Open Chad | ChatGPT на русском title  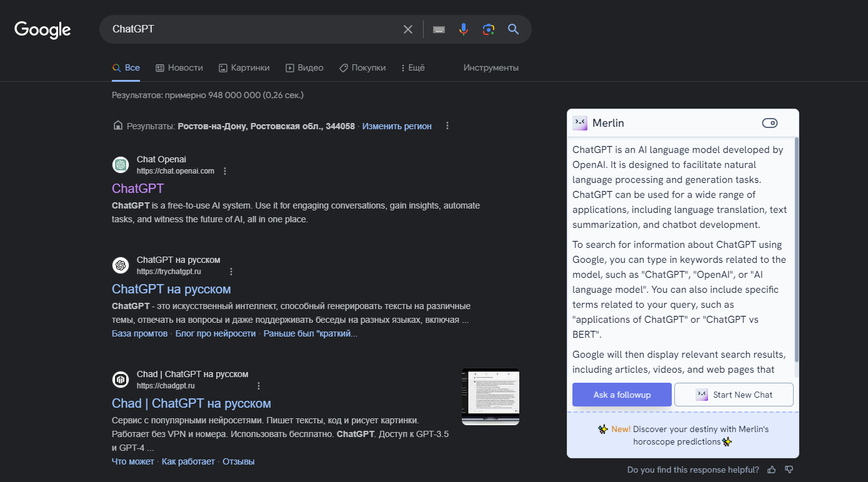pos(191,403)
